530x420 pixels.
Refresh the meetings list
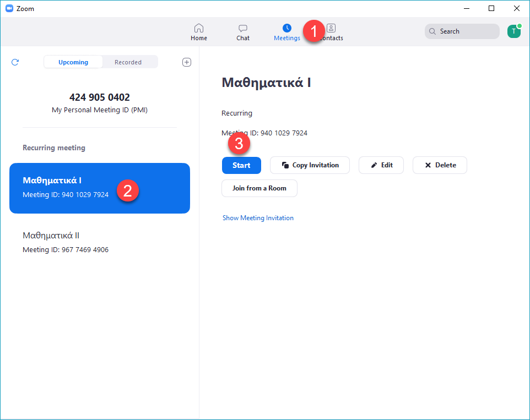(x=15, y=62)
